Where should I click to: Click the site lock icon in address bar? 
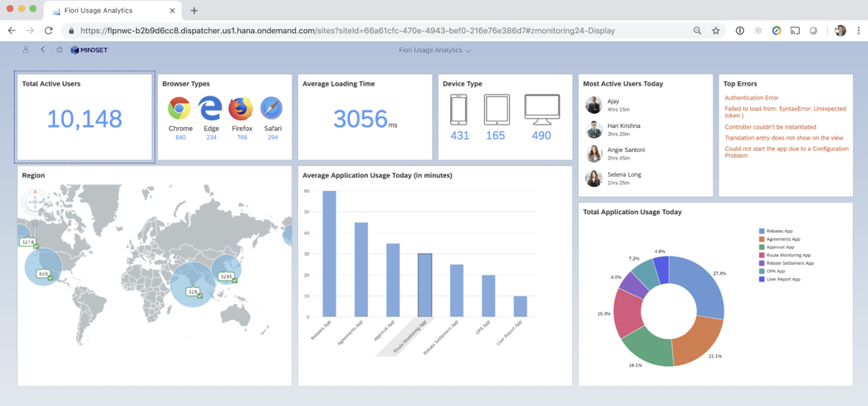[71, 32]
